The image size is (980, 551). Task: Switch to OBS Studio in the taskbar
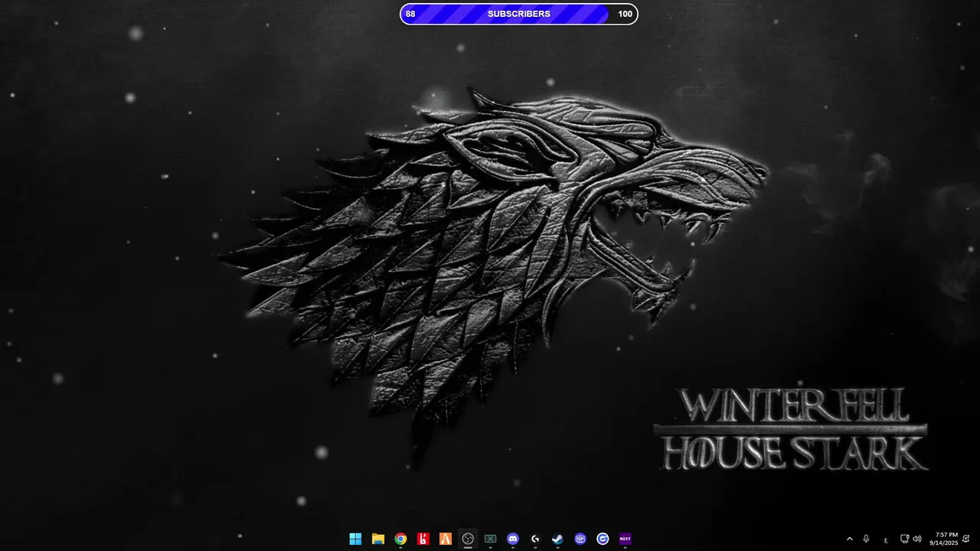tap(468, 539)
